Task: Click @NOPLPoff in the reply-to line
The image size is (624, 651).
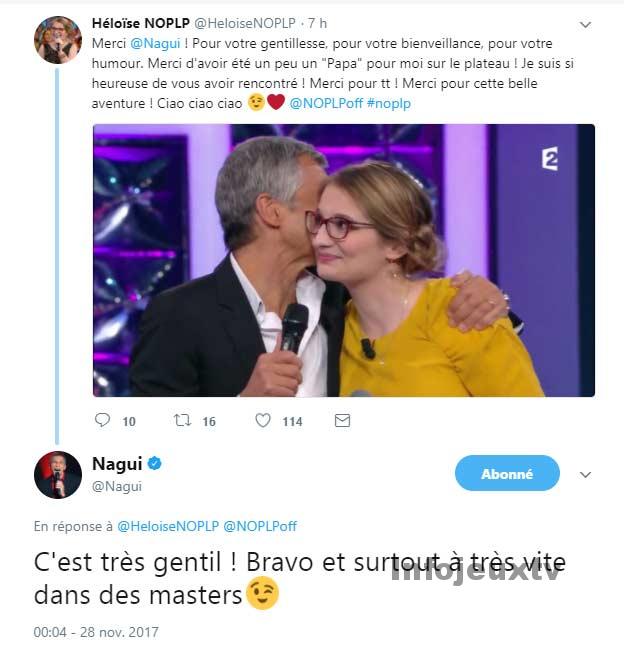Action: 260,526
